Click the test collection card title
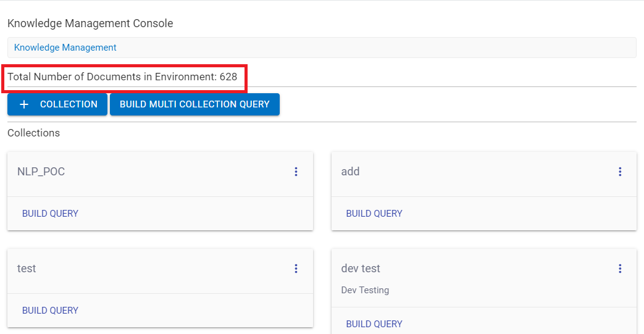This screenshot has height=334, width=644. point(27,269)
